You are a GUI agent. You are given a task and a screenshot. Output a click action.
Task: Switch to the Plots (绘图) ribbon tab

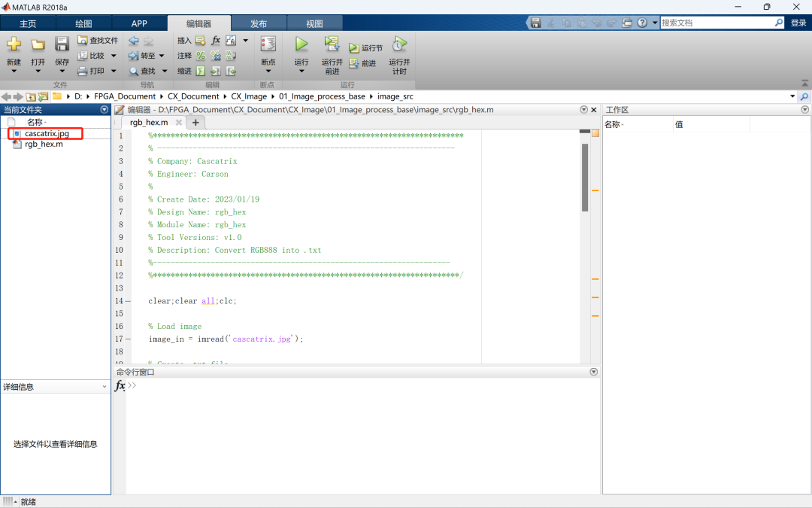pos(84,23)
